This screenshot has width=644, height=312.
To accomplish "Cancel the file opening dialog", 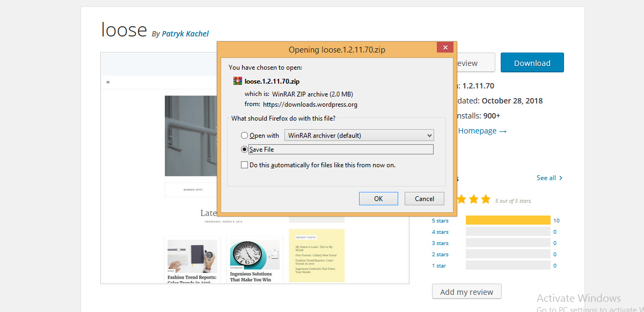I will pos(425,198).
